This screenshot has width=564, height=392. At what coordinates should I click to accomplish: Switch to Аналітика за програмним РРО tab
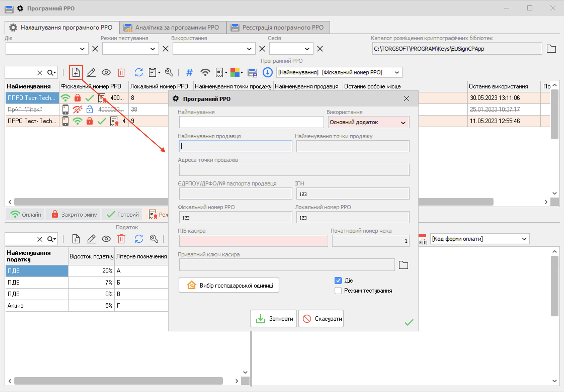coord(173,27)
